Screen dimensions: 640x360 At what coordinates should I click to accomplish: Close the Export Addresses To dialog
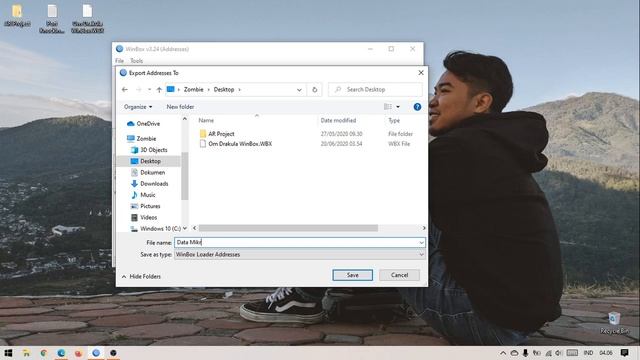pos(421,73)
